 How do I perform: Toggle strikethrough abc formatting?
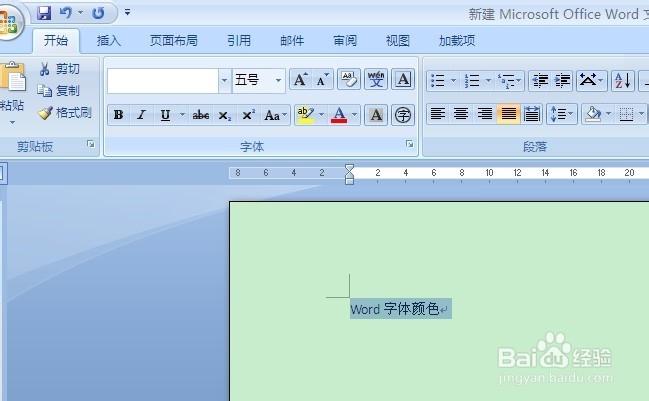click(x=201, y=115)
